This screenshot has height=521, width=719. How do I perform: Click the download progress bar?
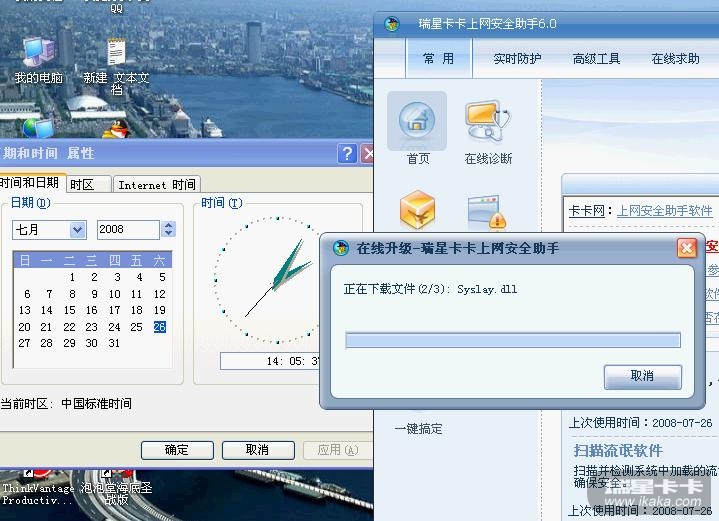[513, 340]
